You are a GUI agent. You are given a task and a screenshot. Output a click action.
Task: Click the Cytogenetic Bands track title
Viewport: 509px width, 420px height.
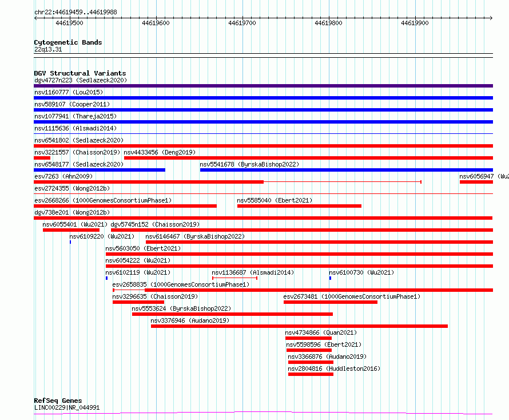68,42
